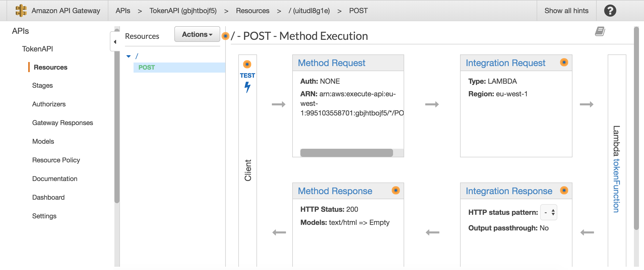Toggle the Show all hints control
Screen dimensions: 644x270
coord(566,10)
